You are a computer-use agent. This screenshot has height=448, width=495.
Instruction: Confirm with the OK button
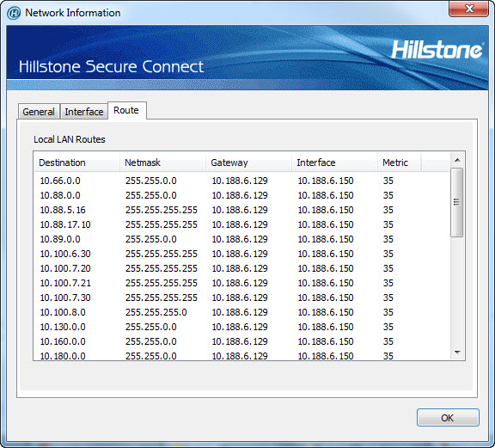(x=448, y=418)
